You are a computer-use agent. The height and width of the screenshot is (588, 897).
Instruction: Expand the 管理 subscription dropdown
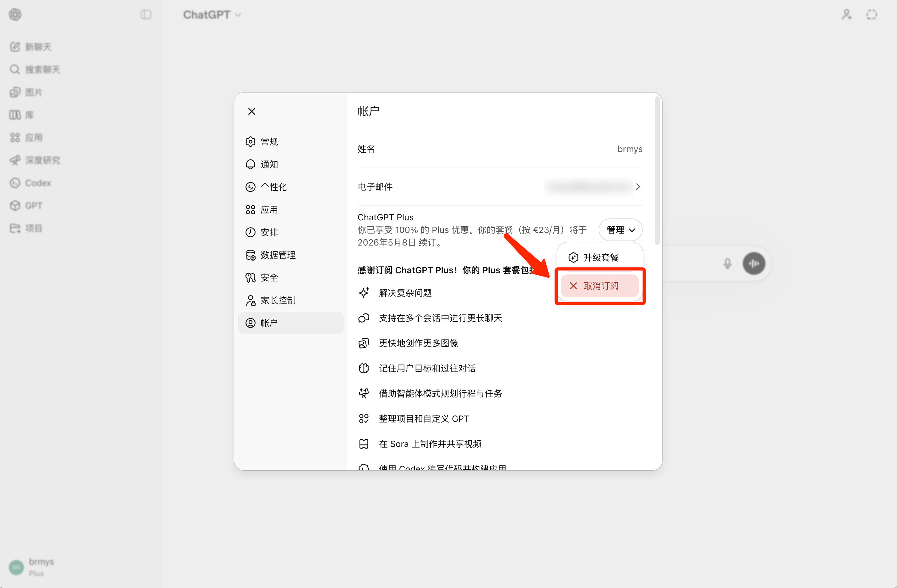click(x=620, y=229)
